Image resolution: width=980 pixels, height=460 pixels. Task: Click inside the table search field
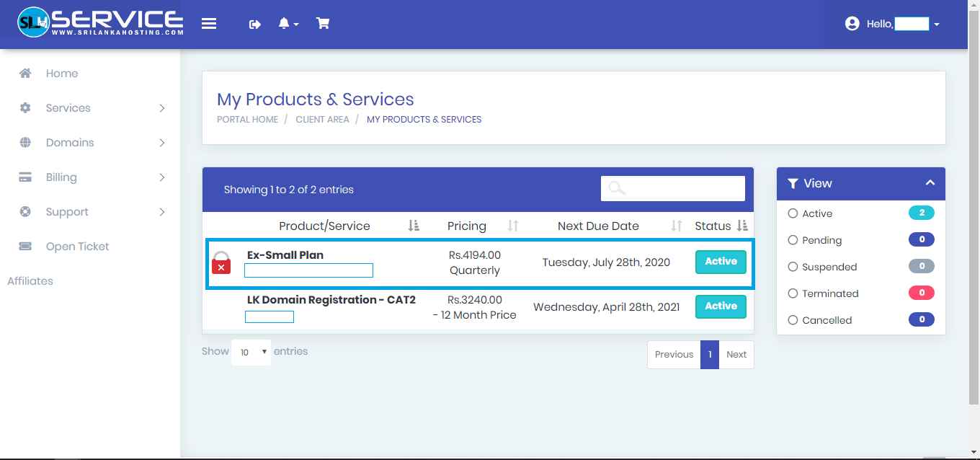coord(677,188)
